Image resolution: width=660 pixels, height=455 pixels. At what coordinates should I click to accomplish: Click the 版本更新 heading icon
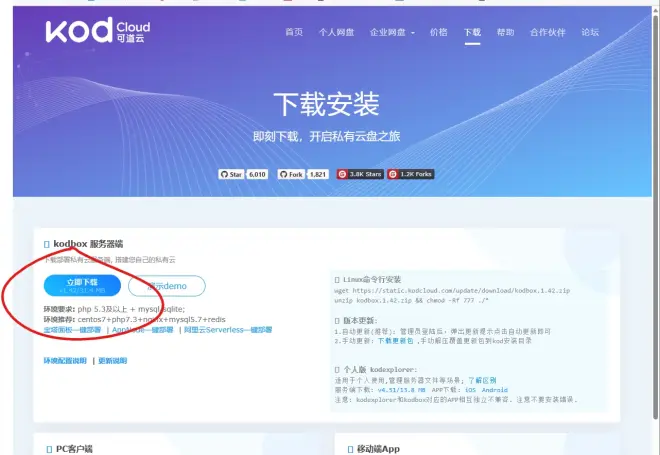337,321
